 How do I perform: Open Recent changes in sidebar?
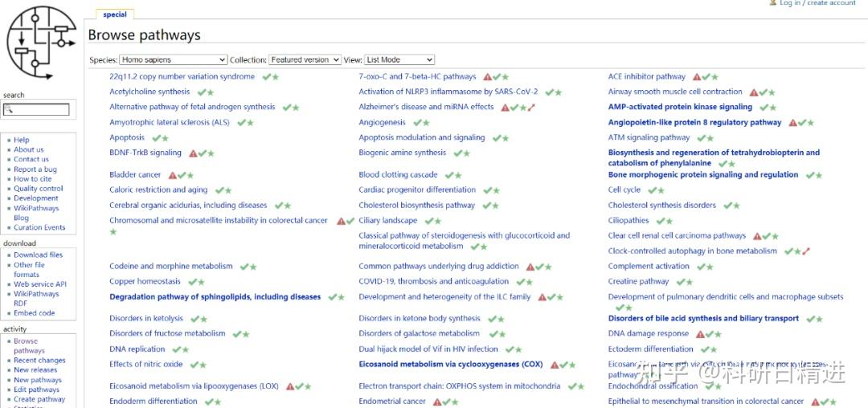tap(39, 361)
